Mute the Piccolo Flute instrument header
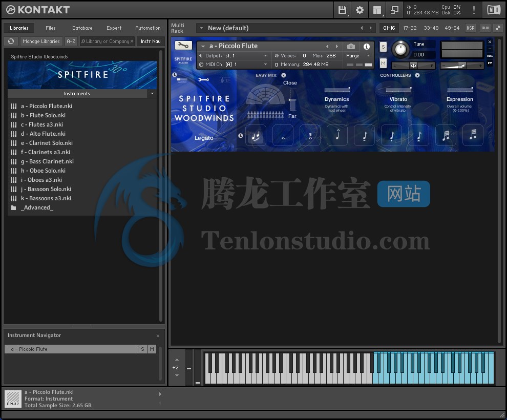This screenshot has height=420, width=507. tap(383, 63)
